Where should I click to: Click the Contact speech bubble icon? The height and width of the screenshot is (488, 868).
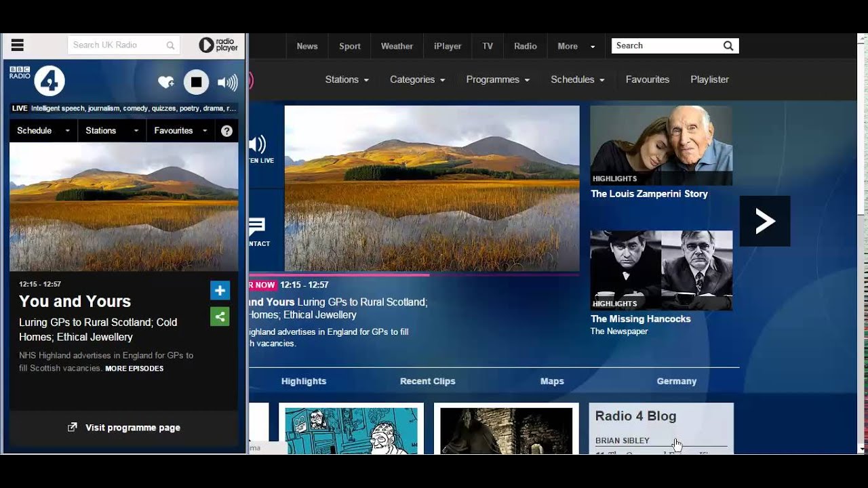pos(257,226)
